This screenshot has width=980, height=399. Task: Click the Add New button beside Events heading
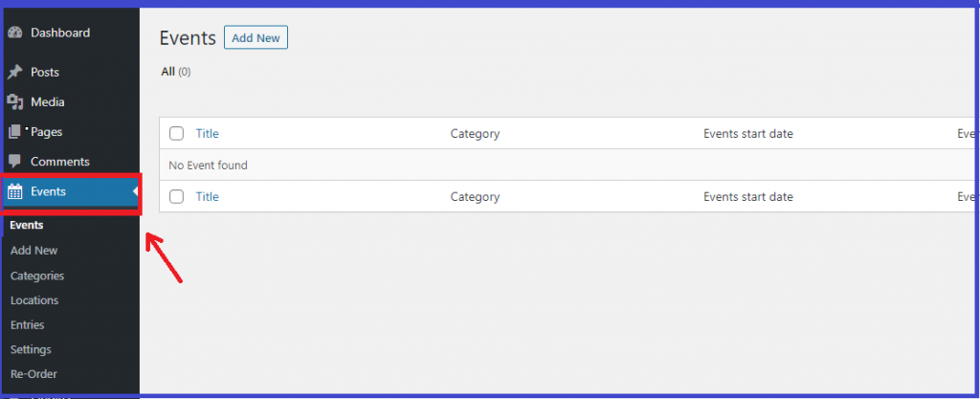(256, 37)
